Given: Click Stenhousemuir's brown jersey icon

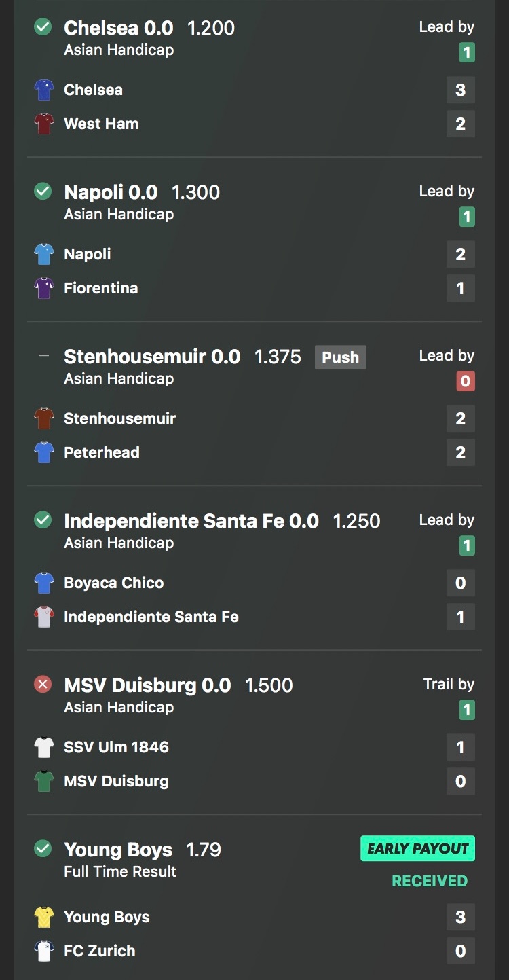Looking at the screenshot, I should click(44, 418).
